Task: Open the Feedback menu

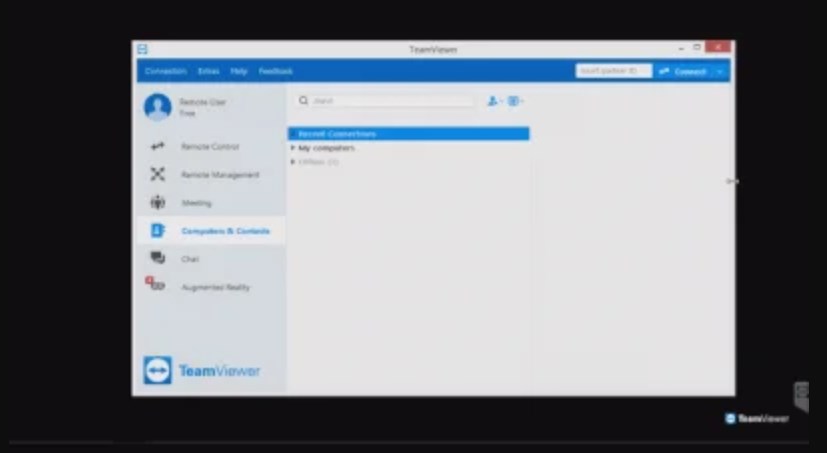Action: tap(275, 71)
